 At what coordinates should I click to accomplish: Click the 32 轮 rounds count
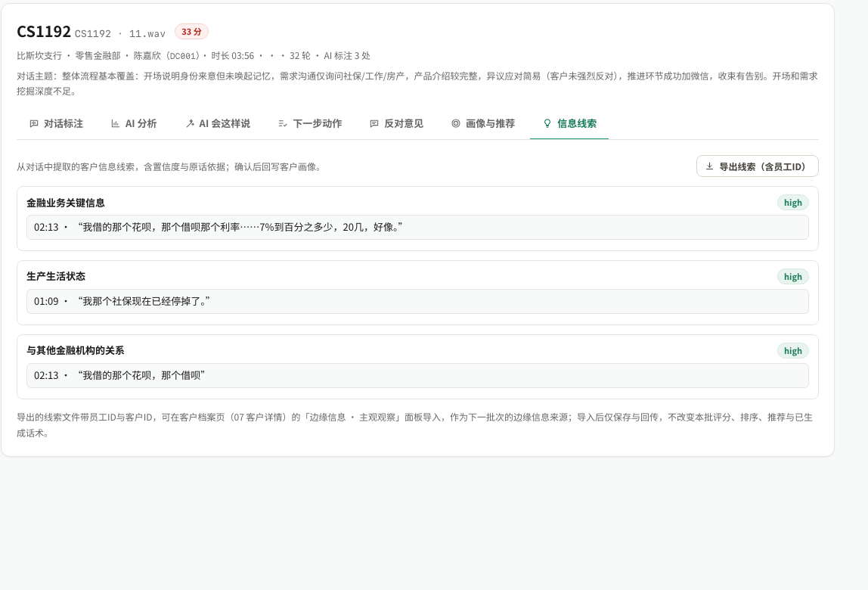coord(299,56)
